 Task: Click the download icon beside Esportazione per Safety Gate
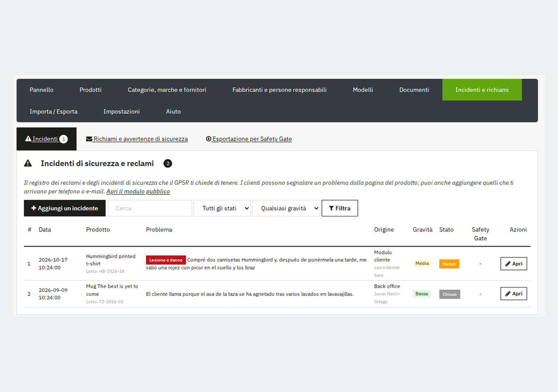[x=208, y=139]
